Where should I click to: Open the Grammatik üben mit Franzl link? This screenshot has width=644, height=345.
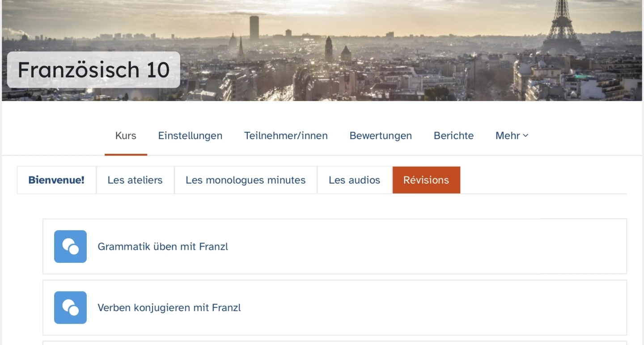coord(163,247)
